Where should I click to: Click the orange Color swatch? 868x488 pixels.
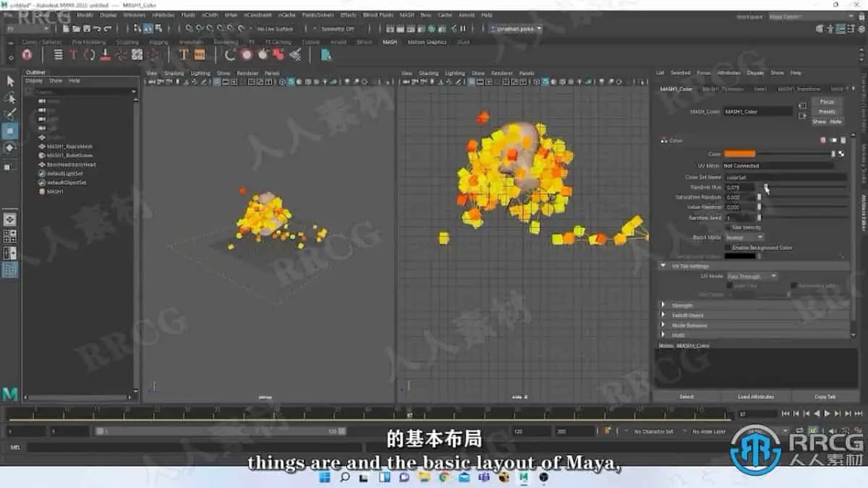pos(740,153)
